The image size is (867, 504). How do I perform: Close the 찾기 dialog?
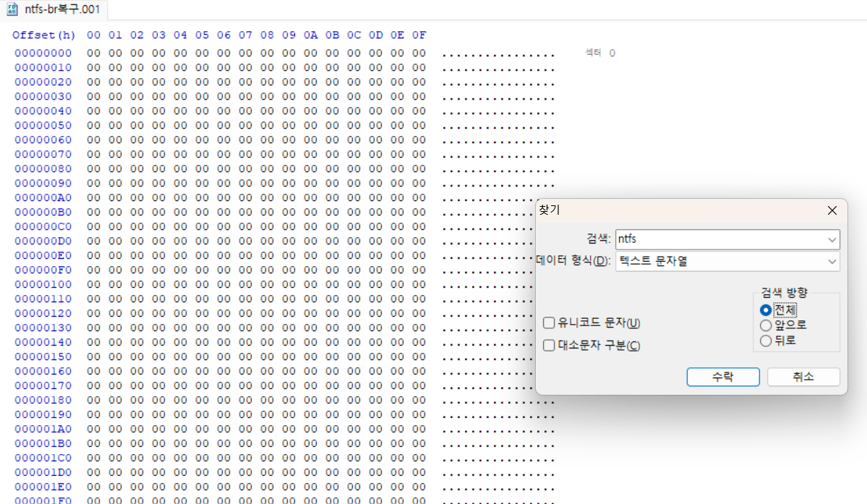click(832, 210)
